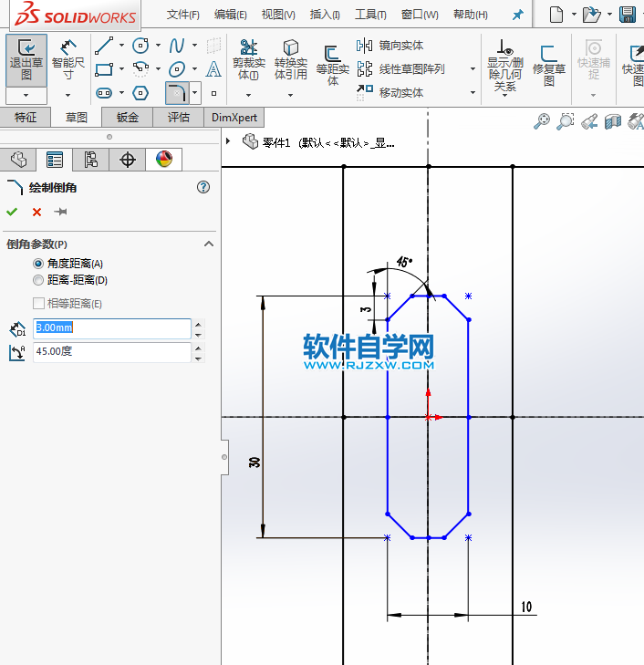This screenshot has width=644, height=665.
Task: Open the Line tool dropdown arrow
Action: (x=121, y=46)
